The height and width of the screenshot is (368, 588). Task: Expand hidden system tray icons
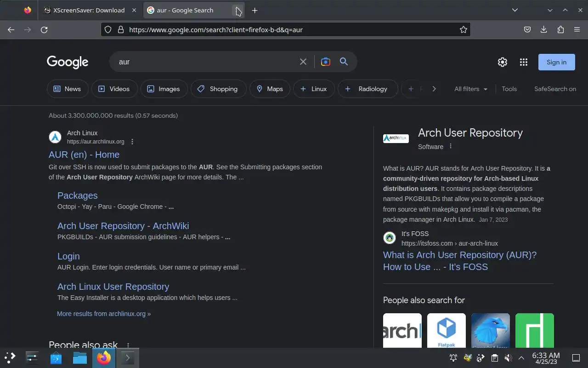(521, 358)
